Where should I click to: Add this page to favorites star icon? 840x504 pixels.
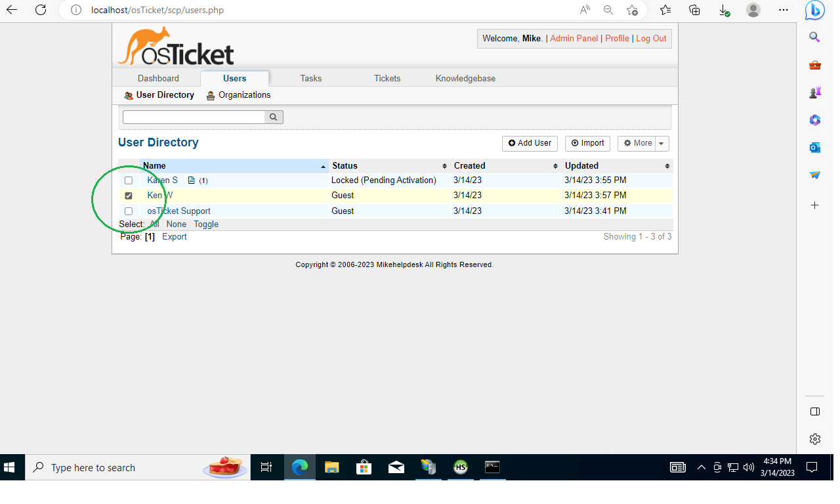(x=632, y=10)
